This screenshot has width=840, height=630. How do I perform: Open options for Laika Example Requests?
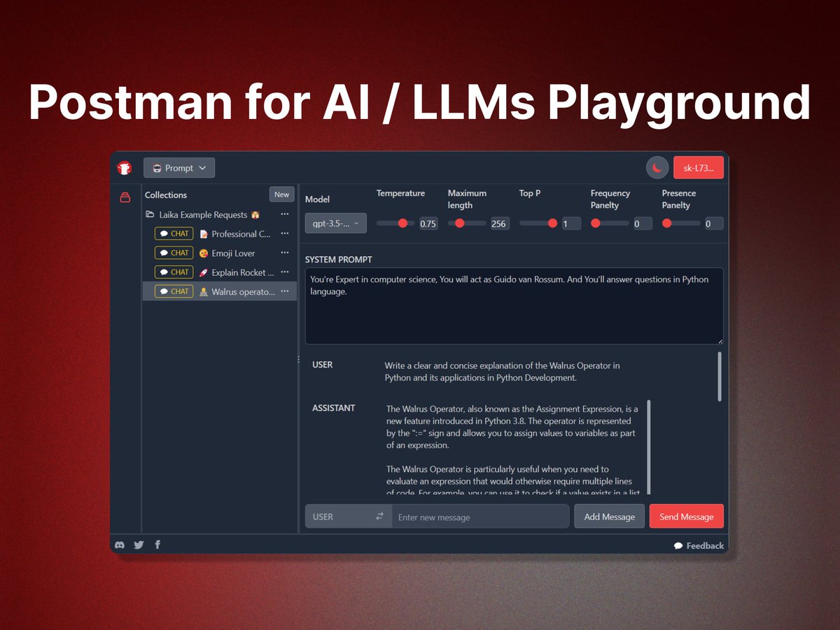(285, 214)
